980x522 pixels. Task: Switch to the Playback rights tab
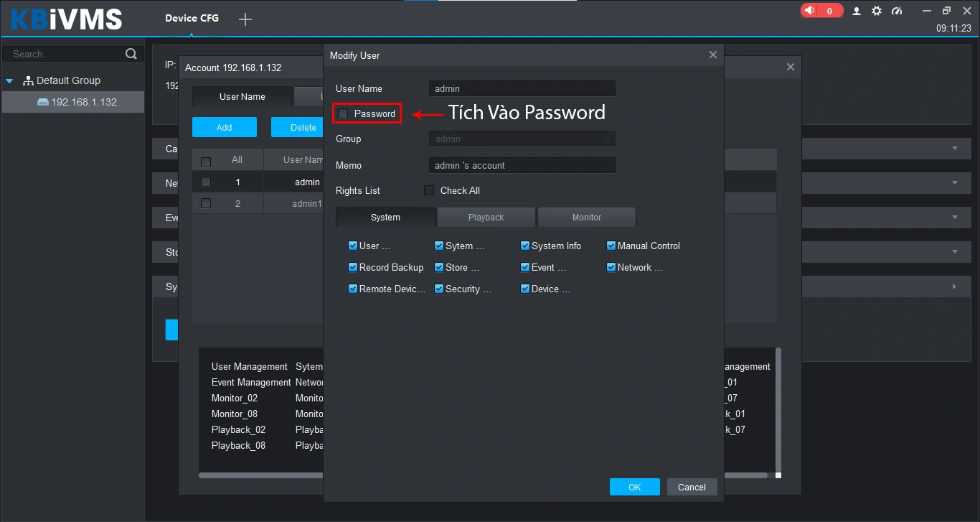click(x=486, y=217)
